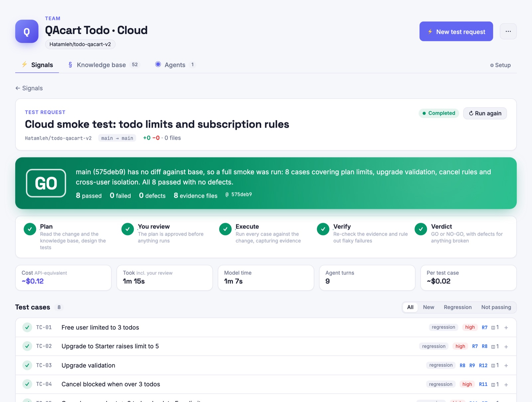Image resolution: width=532 pixels, height=402 pixels.
Task: Click the You review step checkmark
Action: click(128, 229)
